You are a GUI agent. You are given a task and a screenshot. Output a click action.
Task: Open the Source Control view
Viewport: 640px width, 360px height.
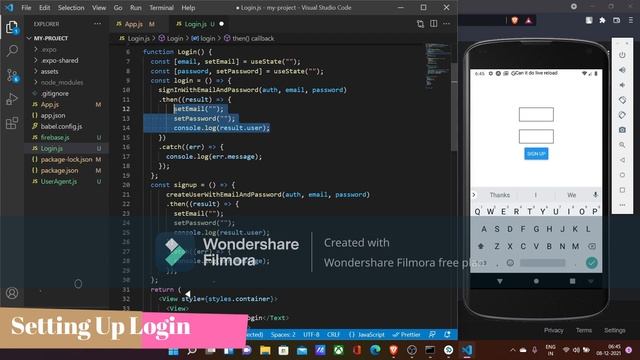[x=12, y=75]
